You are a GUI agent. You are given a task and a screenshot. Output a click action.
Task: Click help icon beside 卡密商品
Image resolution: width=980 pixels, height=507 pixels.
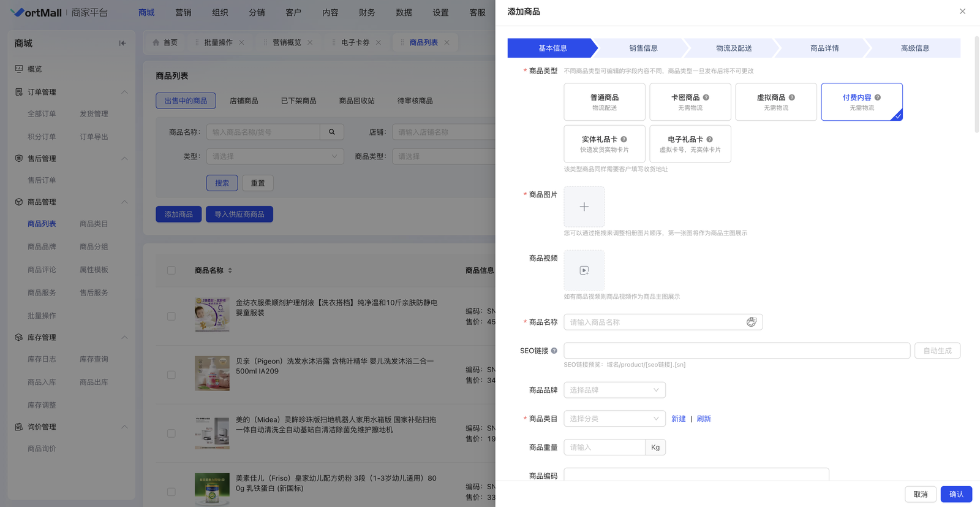tap(706, 97)
